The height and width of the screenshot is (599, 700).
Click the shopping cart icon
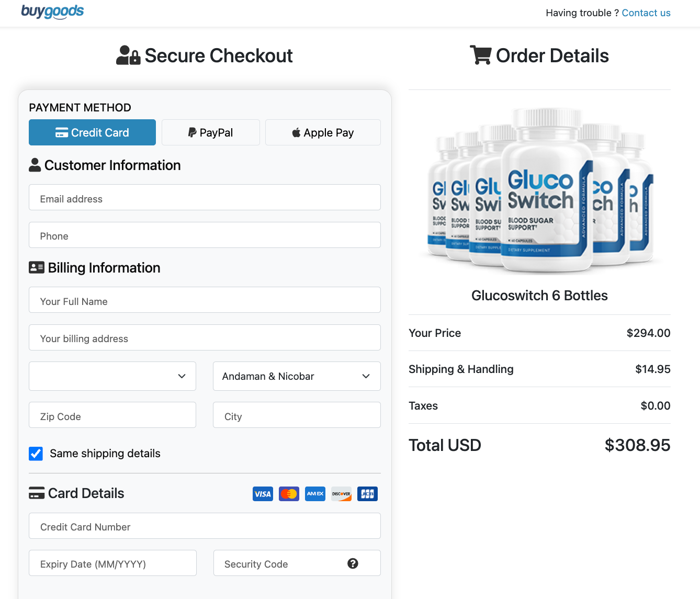pyautogui.click(x=480, y=55)
